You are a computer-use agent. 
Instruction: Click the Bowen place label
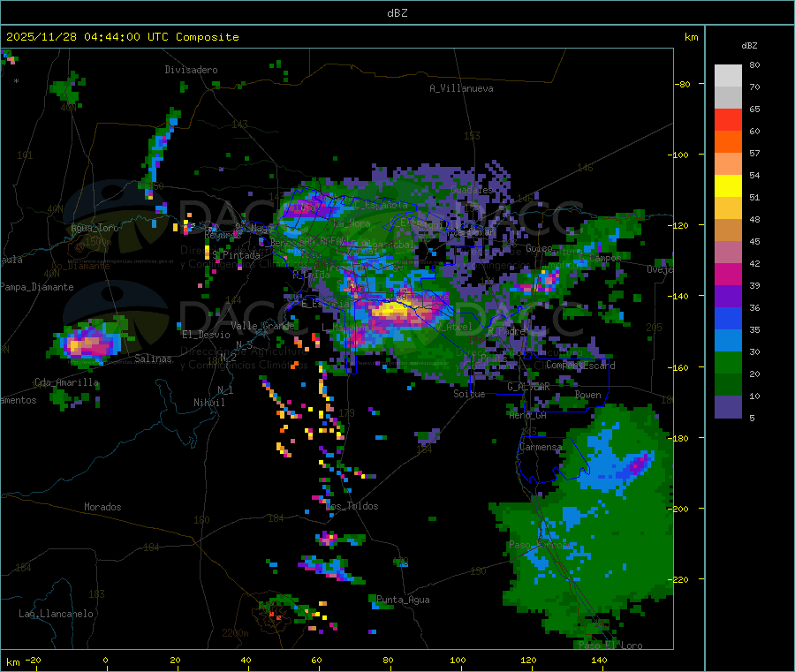tap(587, 395)
